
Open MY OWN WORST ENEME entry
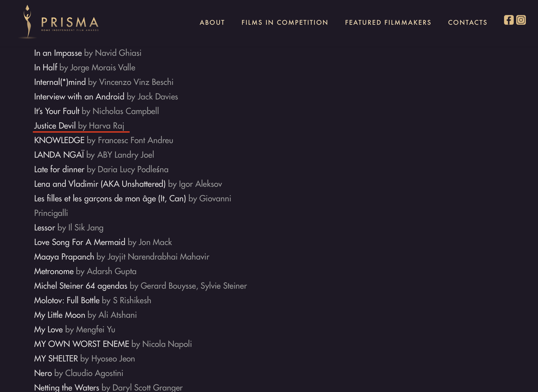pyautogui.click(x=113, y=344)
